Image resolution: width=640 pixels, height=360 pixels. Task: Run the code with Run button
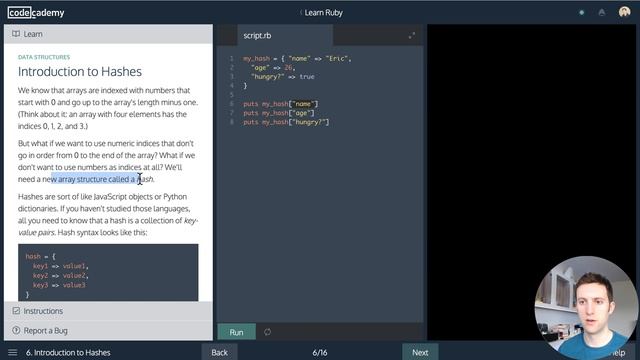236,332
